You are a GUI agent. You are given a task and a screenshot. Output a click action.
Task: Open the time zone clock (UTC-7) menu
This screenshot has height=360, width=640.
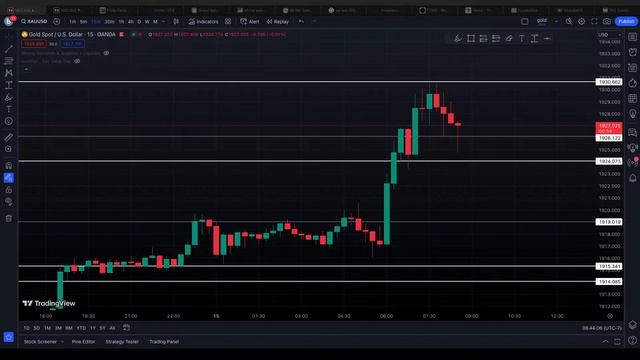(x=602, y=328)
